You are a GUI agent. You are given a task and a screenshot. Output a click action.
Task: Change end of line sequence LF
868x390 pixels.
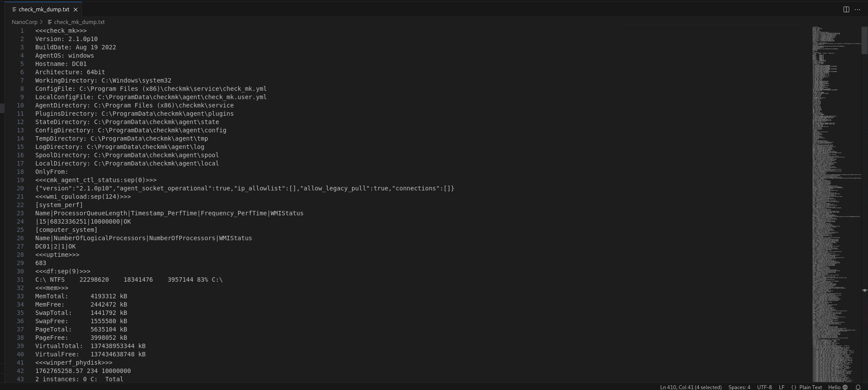pyautogui.click(x=782, y=387)
